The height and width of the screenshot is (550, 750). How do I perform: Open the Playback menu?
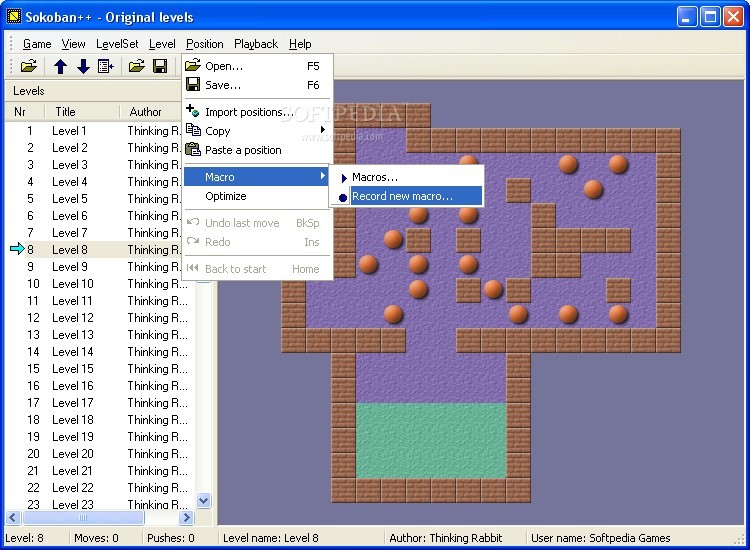click(256, 44)
